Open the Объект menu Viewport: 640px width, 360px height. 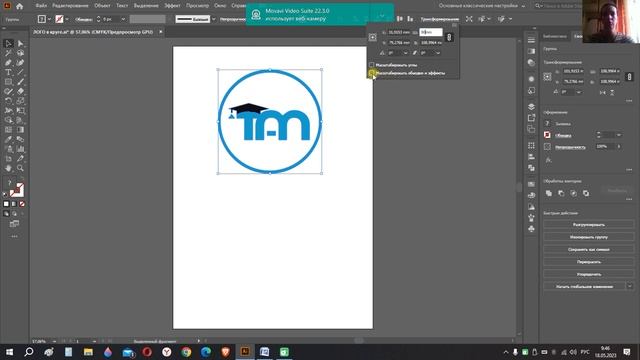102,6
